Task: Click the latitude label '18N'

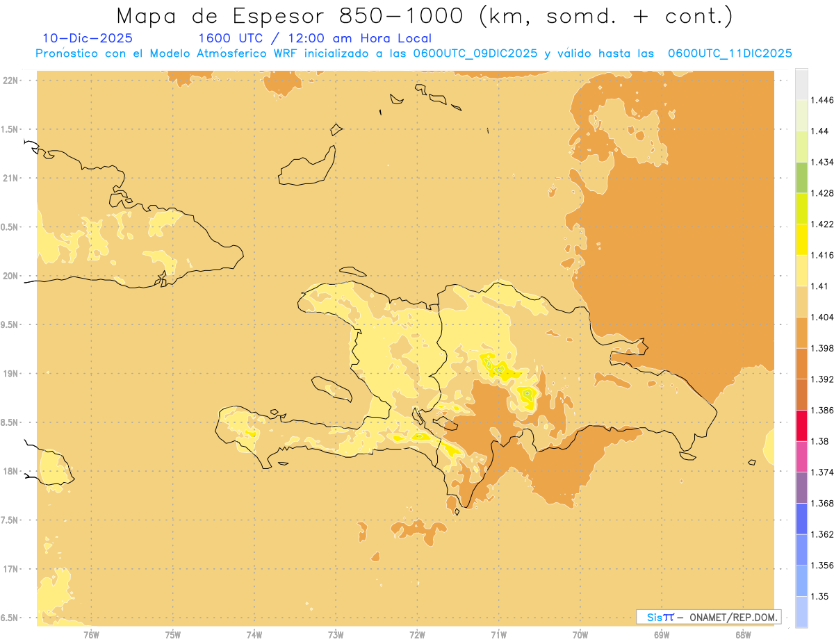Action: [x=10, y=472]
